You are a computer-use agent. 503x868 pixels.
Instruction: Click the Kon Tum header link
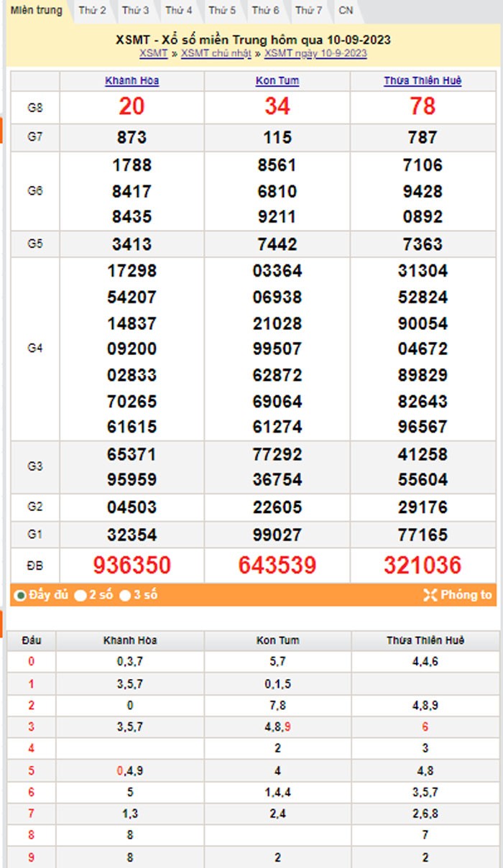(x=277, y=81)
